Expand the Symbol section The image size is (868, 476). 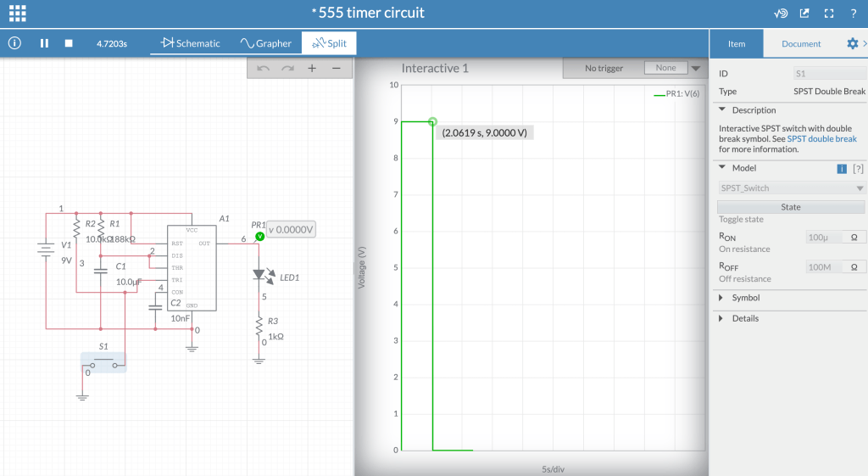coord(722,298)
